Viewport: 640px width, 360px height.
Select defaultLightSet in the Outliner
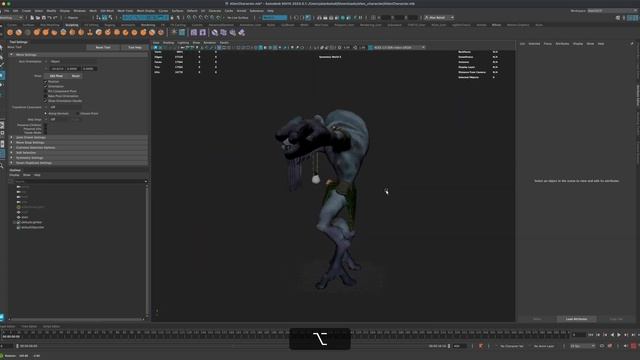[x=31, y=222]
